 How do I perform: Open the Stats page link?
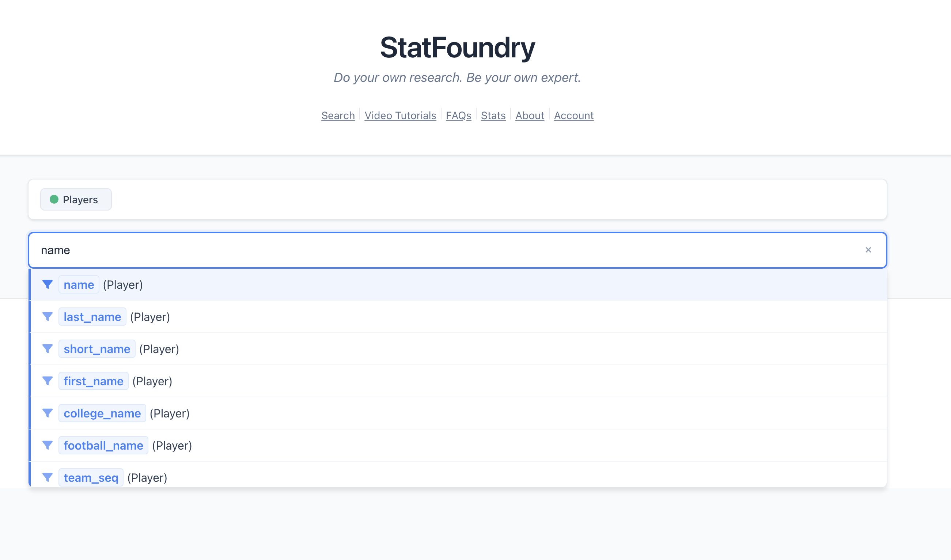(x=493, y=116)
